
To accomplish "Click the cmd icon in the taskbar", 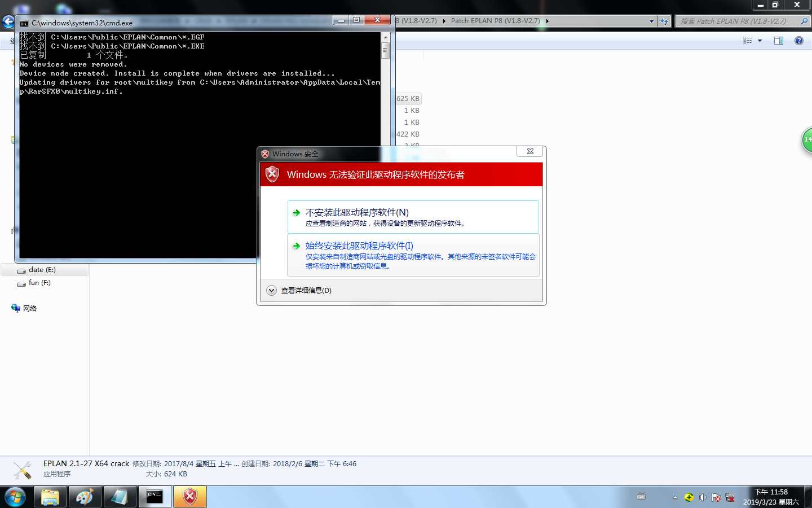I will 155,497.
